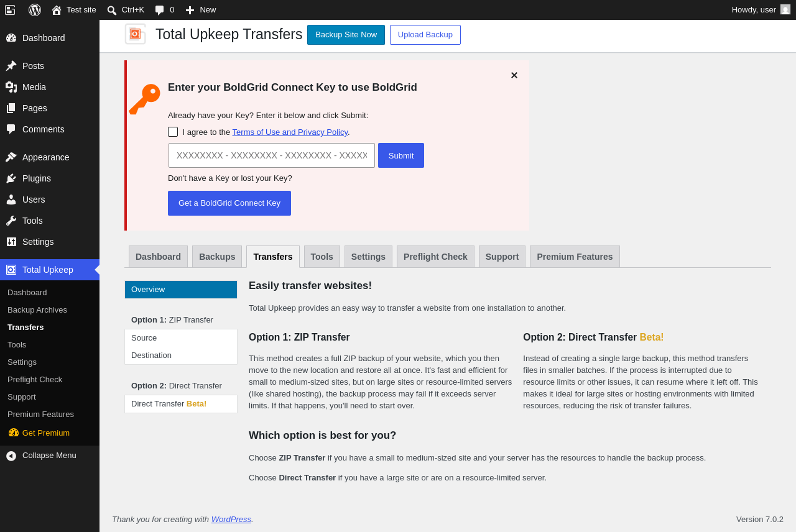Click the 'Easily transfer websites!' heading
The width and height of the screenshot is (796, 532).
pos(310,286)
